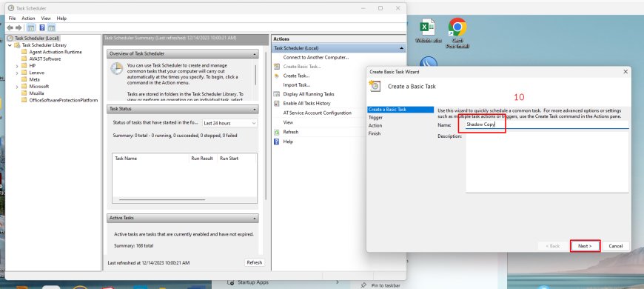Viewport: 644px width, 289px height.
Task: Click the Agent Activation Runtime folder icon
Action: pos(24,52)
